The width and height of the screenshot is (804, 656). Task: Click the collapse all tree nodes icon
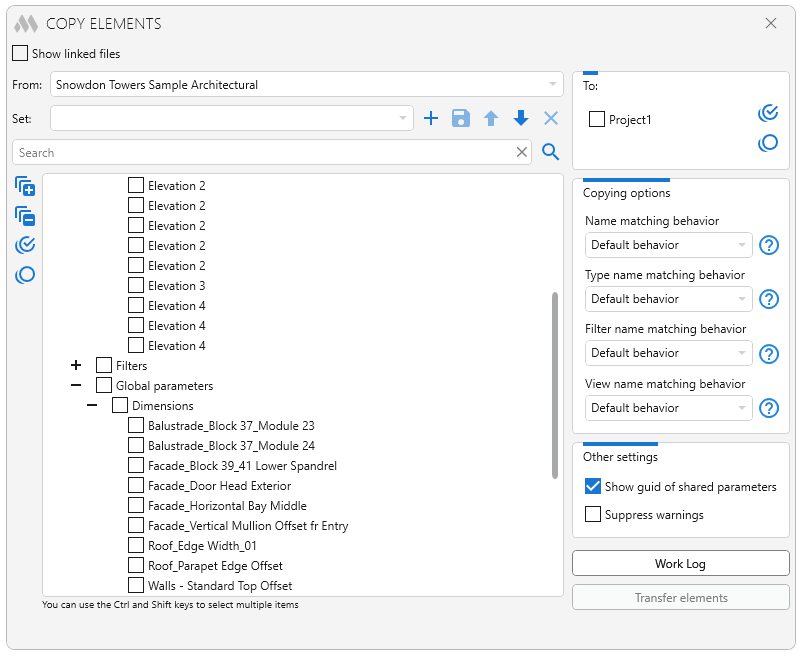click(x=25, y=216)
